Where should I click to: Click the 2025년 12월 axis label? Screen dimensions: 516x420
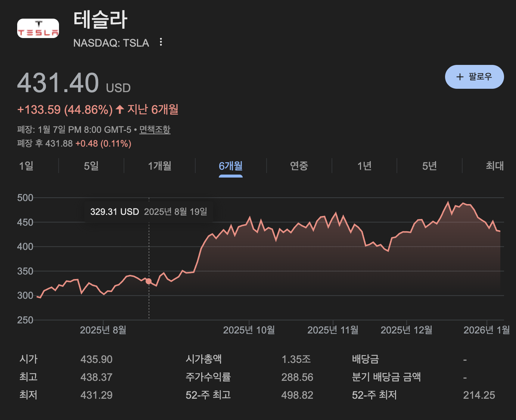tap(407, 330)
